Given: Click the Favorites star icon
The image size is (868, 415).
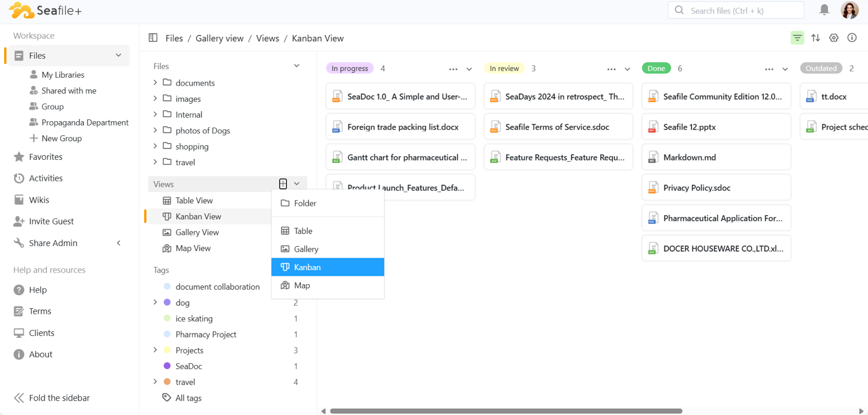Looking at the screenshot, I should coord(19,157).
